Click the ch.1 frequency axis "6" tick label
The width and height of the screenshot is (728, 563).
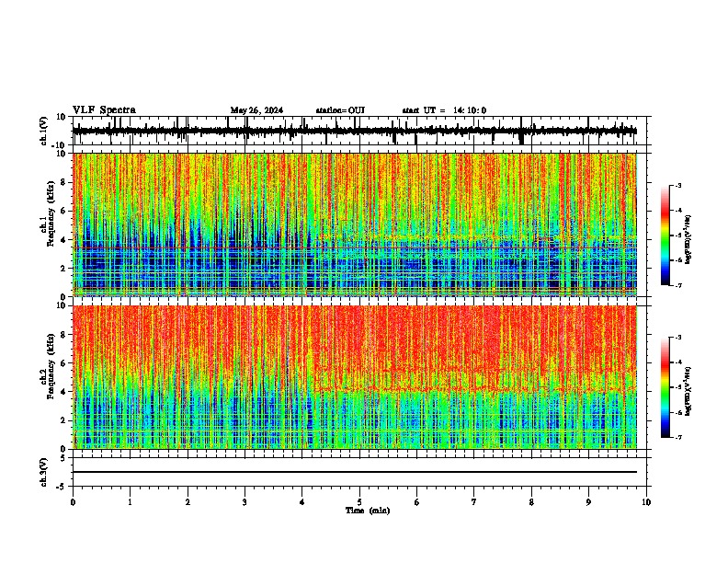(64, 212)
